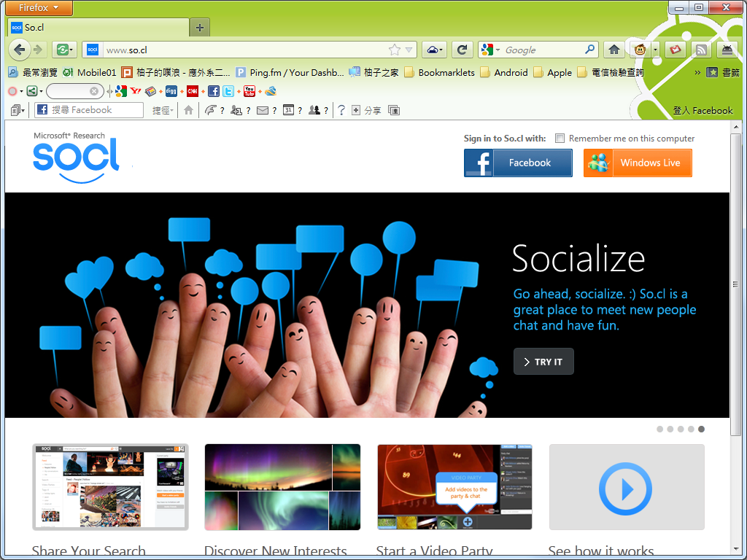Click the vertical scrollbar handle
The height and width of the screenshot is (560, 747).
click(x=735, y=285)
